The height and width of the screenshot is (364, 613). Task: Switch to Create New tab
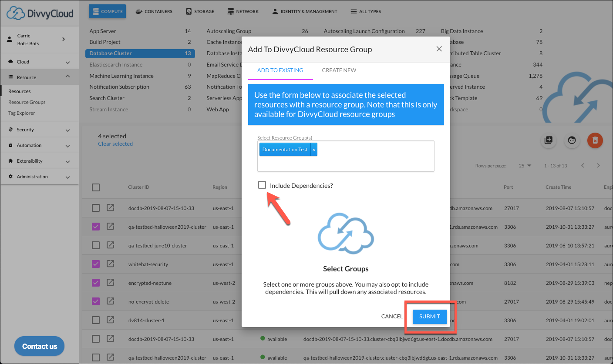[339, 70]
